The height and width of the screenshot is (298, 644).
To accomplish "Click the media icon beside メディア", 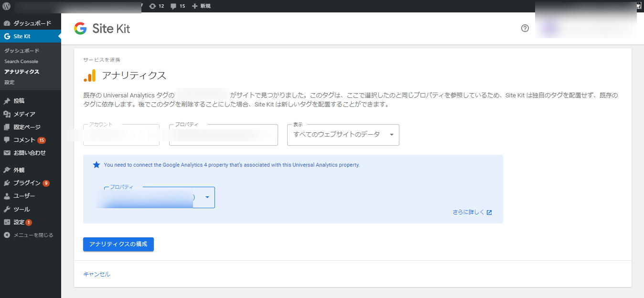I will point(7,114).
